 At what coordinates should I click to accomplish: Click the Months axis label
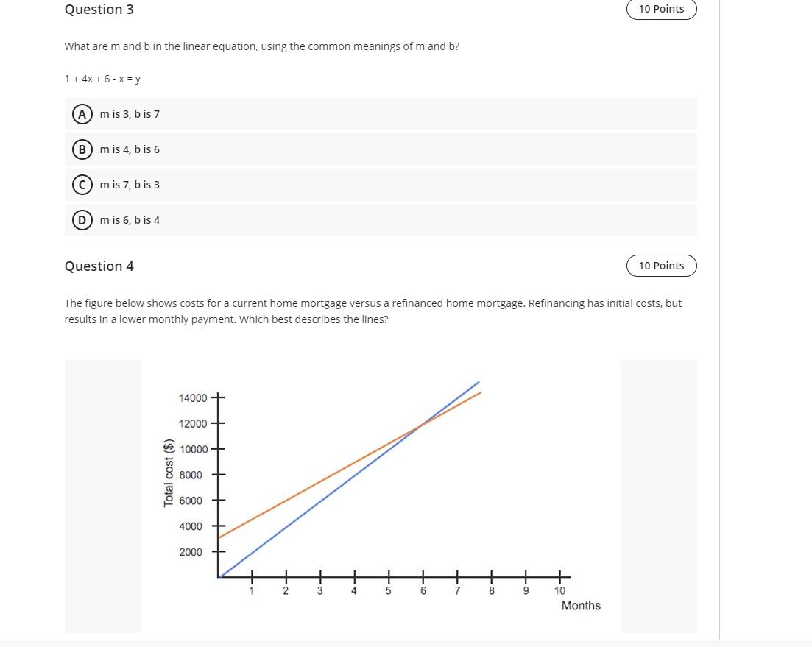point(581,605)
